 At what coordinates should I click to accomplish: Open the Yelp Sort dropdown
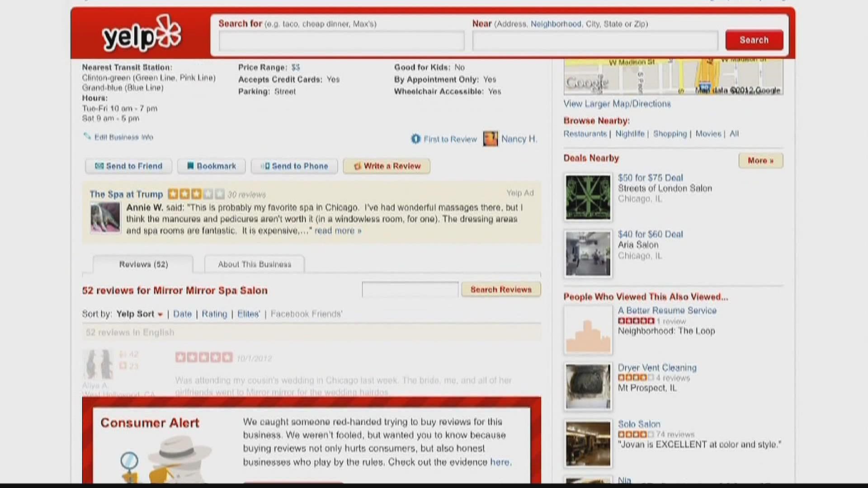click(140, 314)
